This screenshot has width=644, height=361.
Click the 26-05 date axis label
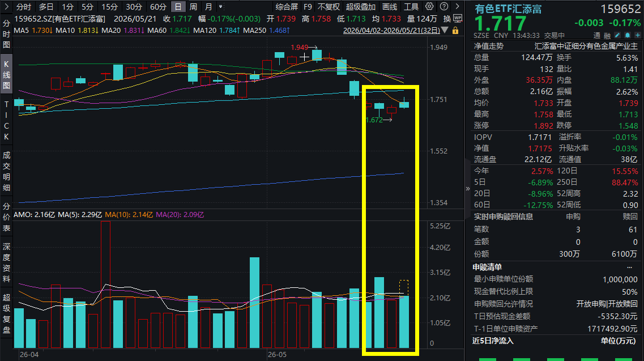point(277,354)
